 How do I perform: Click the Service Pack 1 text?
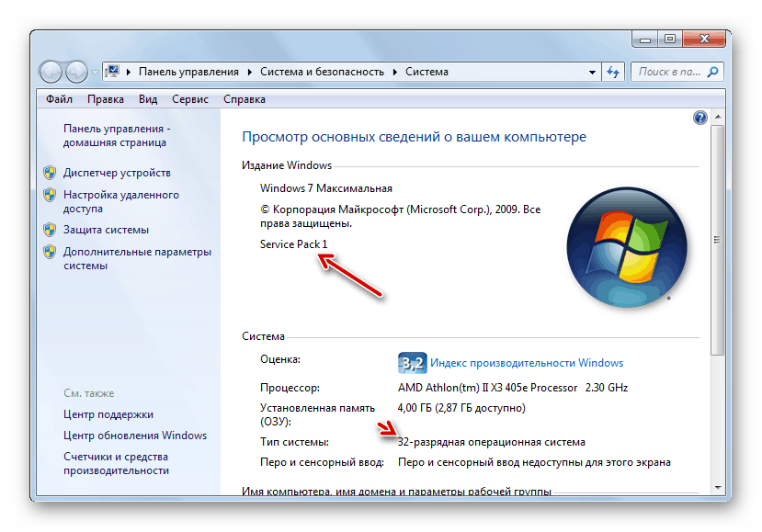point(293,244)
